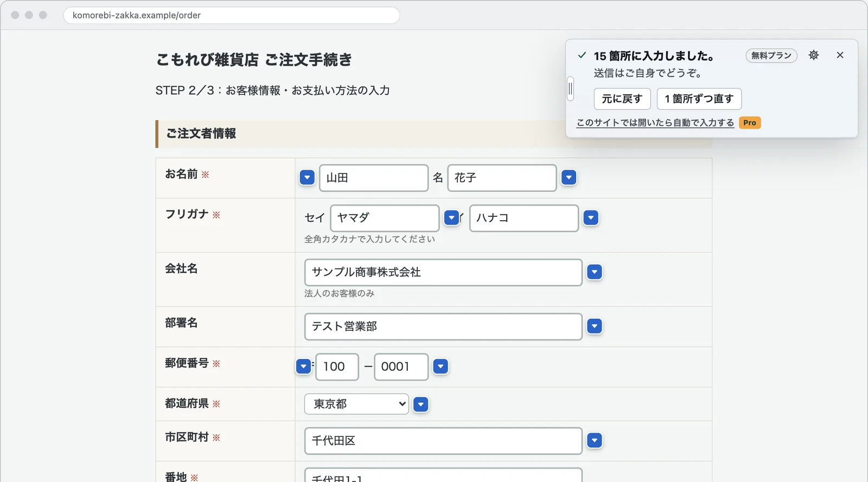Click the 全角カタカナで入力してください hint text
Viewport: 868px width, 482px height.
[369, 239]
